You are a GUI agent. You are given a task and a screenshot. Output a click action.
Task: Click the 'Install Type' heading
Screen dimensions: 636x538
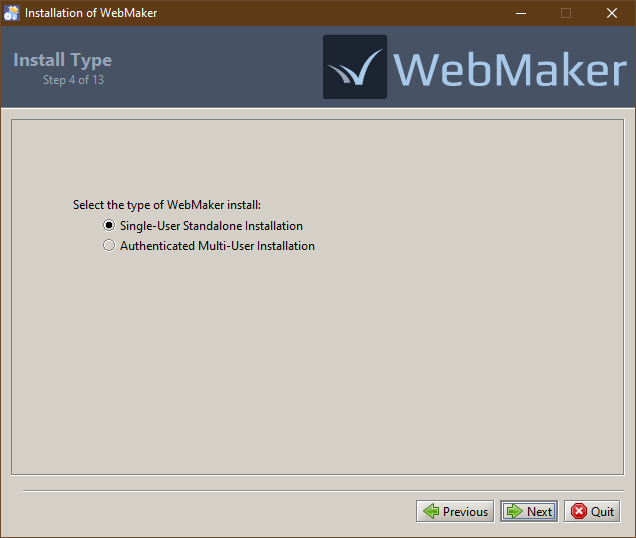coord(62,60)
